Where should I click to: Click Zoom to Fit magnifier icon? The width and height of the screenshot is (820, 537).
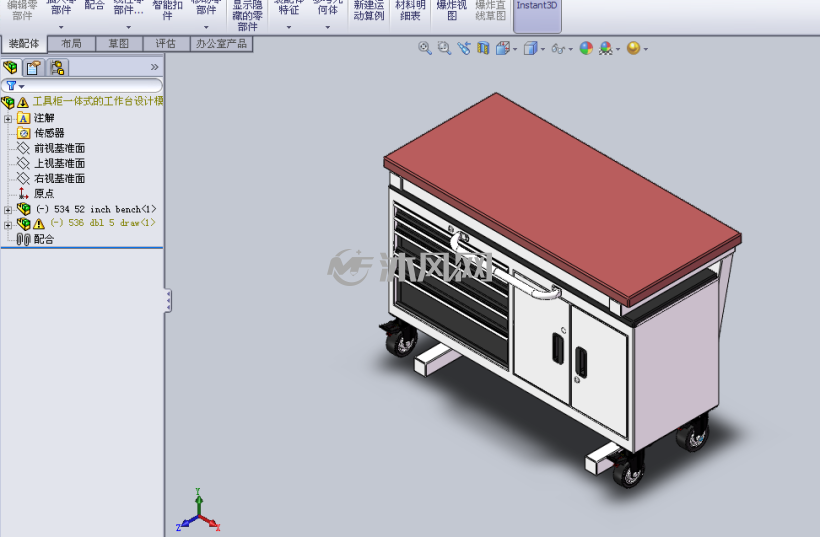click(x=425, y=49)
